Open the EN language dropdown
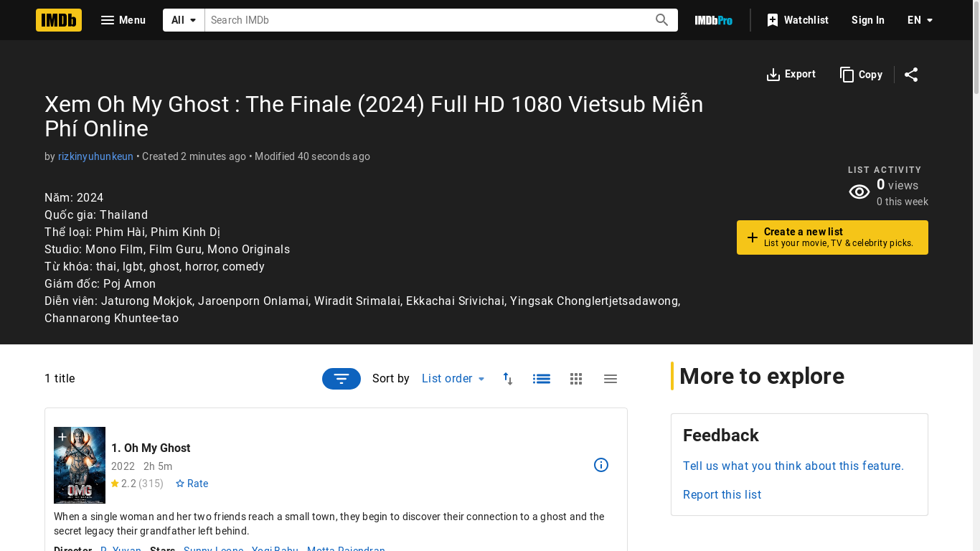 [920, 20]
